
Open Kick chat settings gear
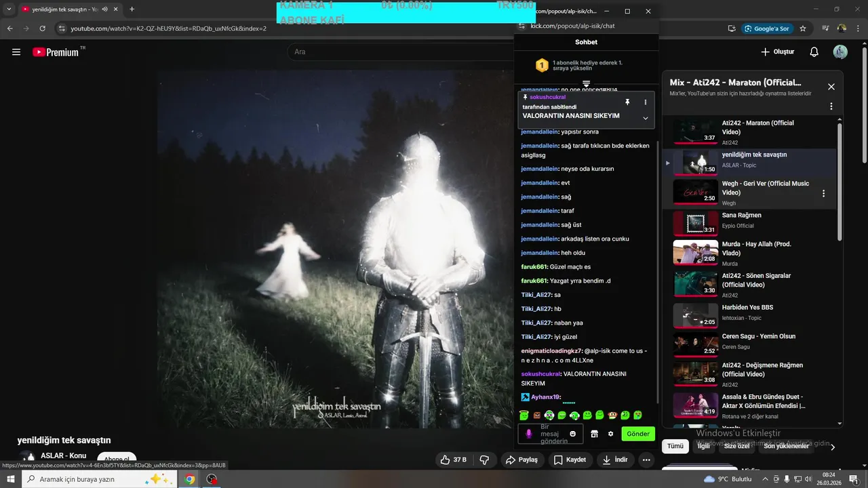610,434
